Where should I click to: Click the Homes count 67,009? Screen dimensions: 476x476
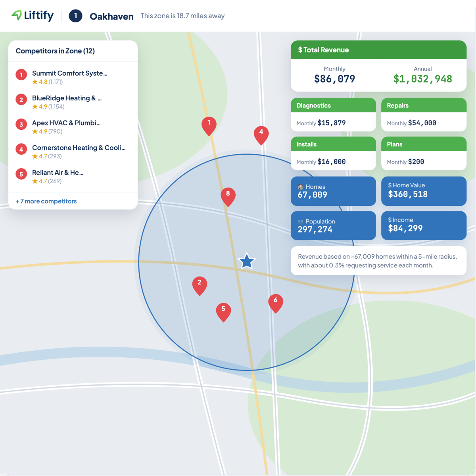(x=312, y=195)
